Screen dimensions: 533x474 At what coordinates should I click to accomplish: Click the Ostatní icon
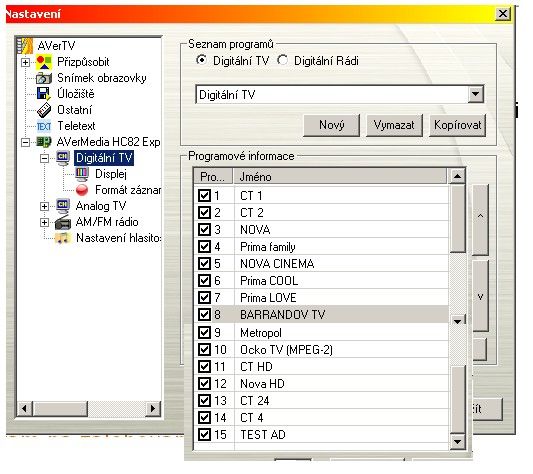[44, 110]
